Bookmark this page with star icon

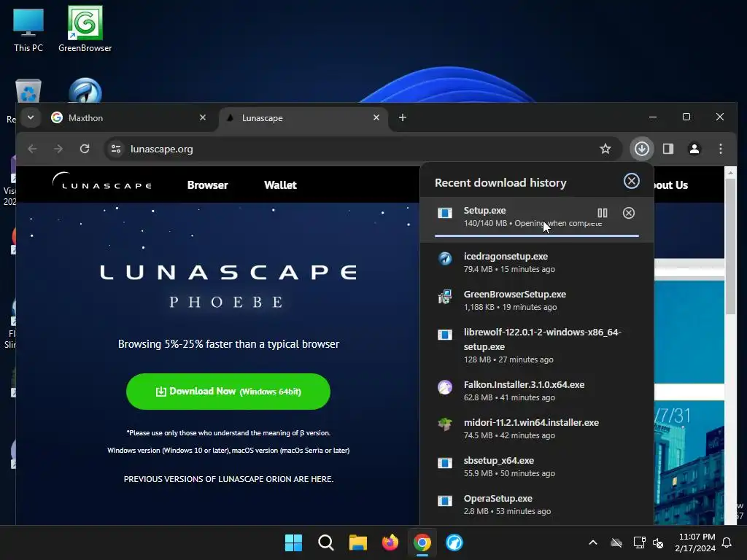pyautogui.click(x=605, y=149)
